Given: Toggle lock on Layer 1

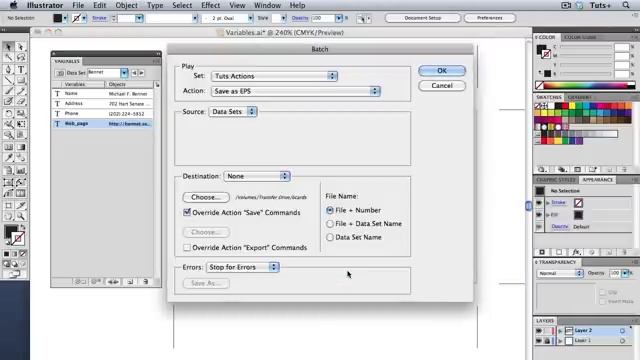Looking at the screenshot, I should (547, 340).
